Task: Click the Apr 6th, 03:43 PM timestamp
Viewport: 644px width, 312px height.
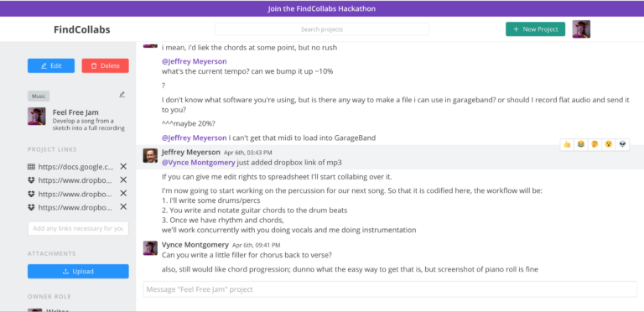Action: (x=247, y=153)
